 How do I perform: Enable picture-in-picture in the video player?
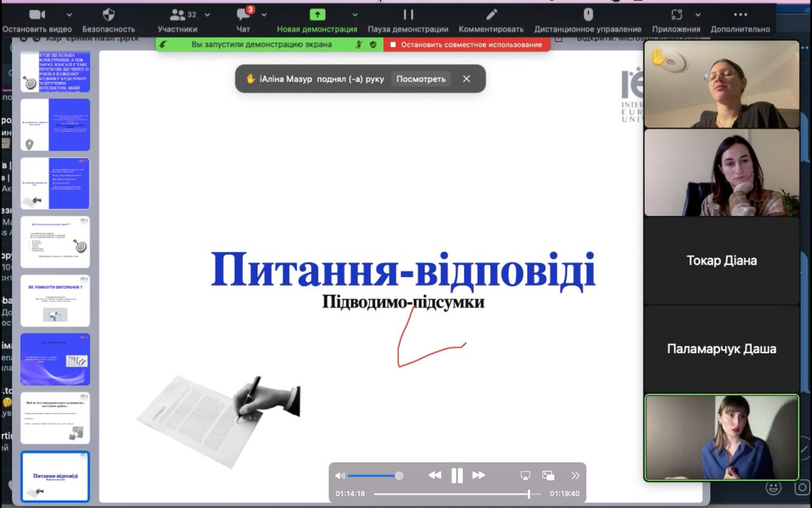(549, 475)
